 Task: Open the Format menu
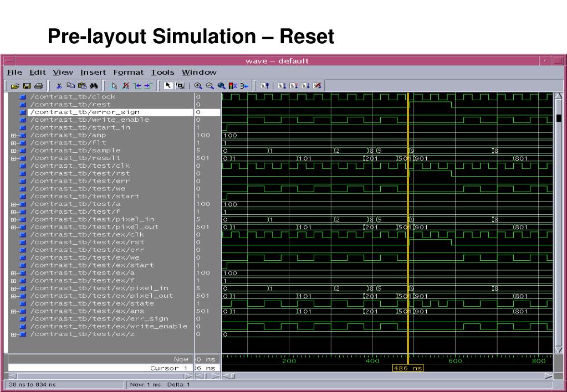click(x=128, y=72)
